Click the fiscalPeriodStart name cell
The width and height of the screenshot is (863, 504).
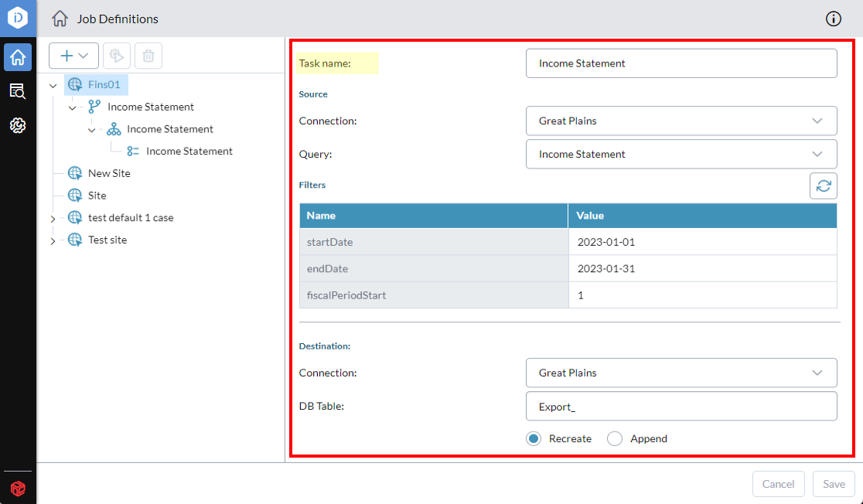(434, 295)
